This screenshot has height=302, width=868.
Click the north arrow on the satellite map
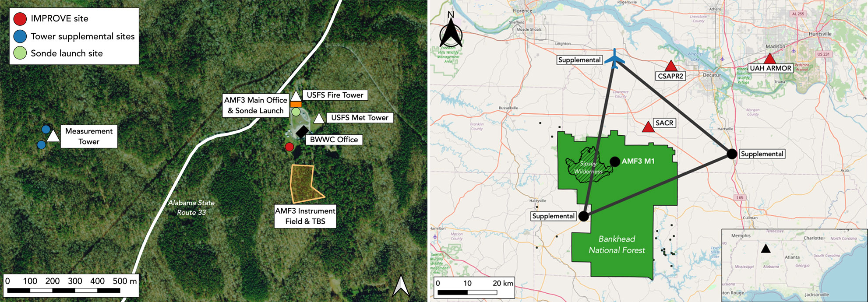pyautogui.click(x=401, y=285)
